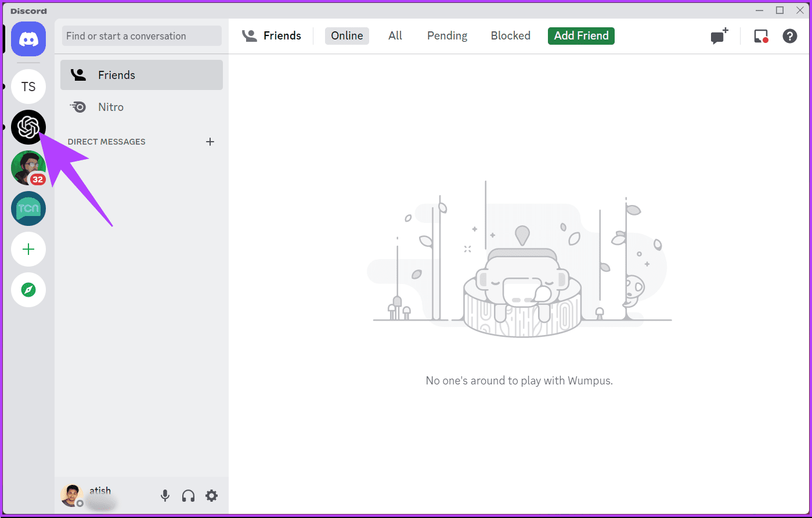This screenshot has height=518, width=812.
Task: Switch to the Online tab
Action: pyautogui.click(x=347, y=35)
